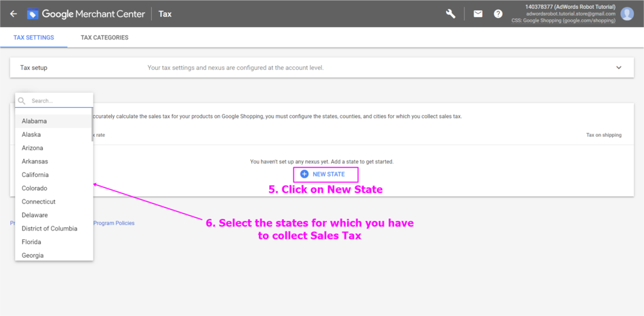Open the account avatar menu

(627, 14)
